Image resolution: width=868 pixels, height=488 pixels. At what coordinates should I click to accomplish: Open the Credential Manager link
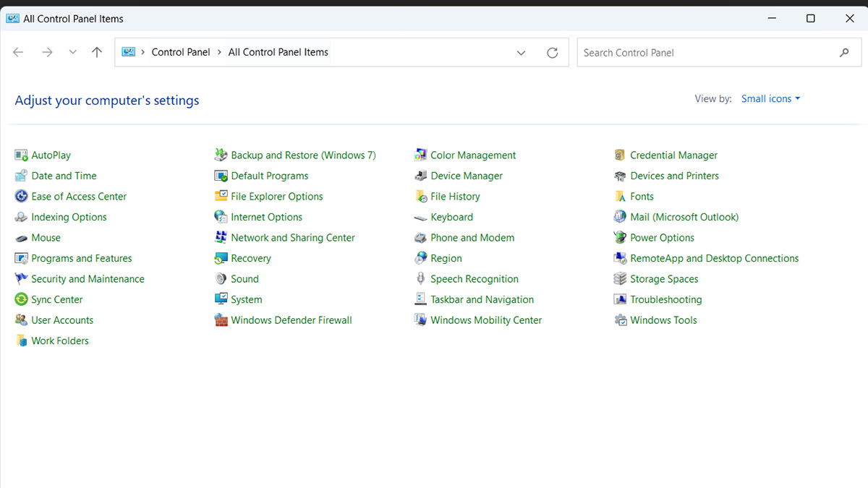click(x=673, y=155)
